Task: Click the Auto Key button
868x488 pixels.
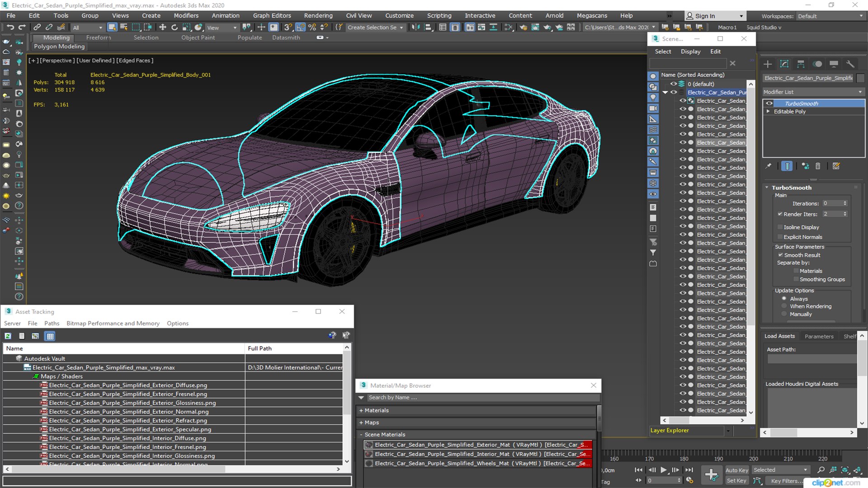Action: [x=737, y=470]
